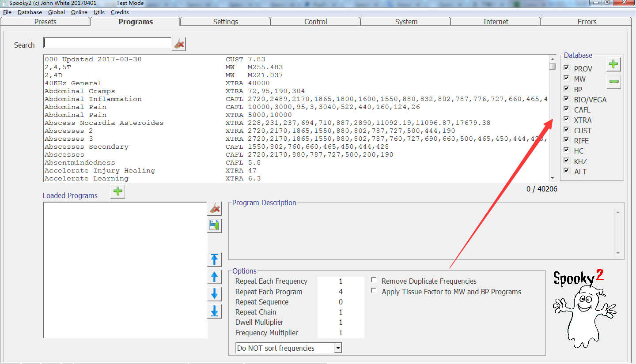636x364 pixels.
Task: Enable Remove Duplicate Frequencies
Action: coord(374,280)
